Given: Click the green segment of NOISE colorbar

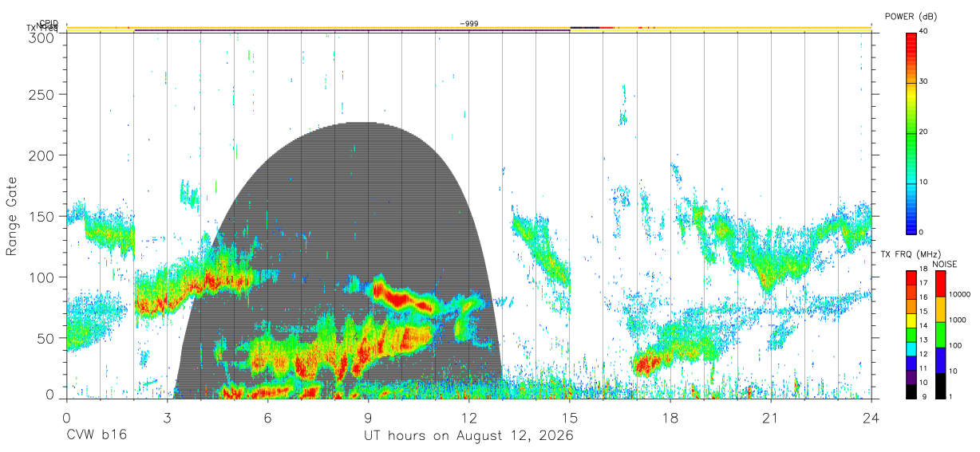Looking at the screenshot, I should click(940, 335).
